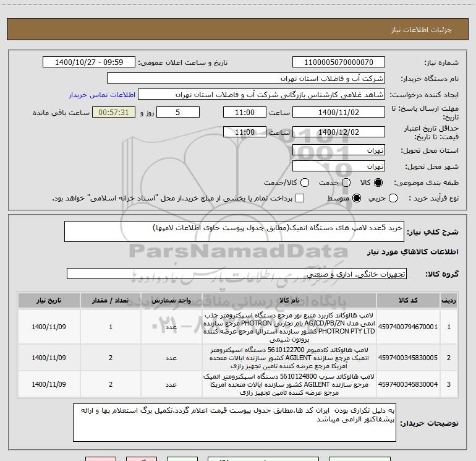Select the کالا radio button
The image size is (476, 461).
(x=378, y=183)
